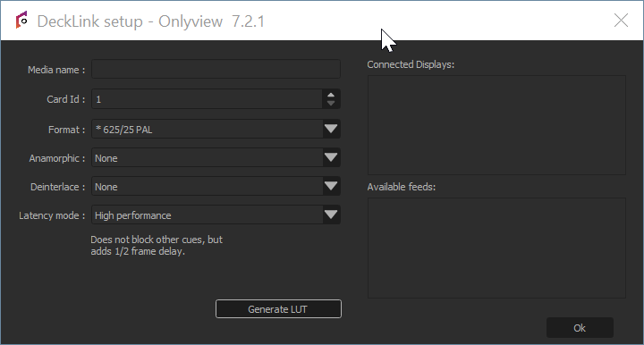Click inside the Available feeds list
Viewport: 644px width, 345px height.
(496, 248)
